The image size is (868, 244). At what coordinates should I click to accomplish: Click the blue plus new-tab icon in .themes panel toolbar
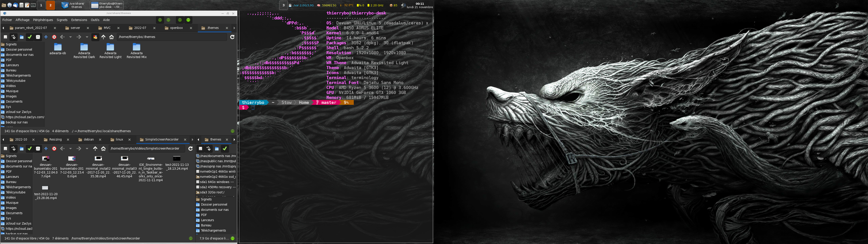tap(46, 37)
